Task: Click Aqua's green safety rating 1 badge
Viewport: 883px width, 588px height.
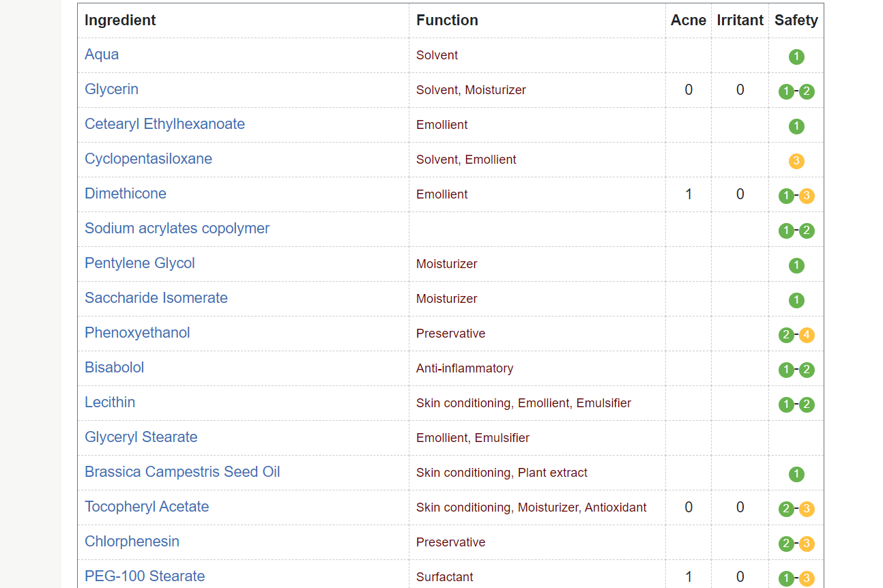Action: [796, 57]
